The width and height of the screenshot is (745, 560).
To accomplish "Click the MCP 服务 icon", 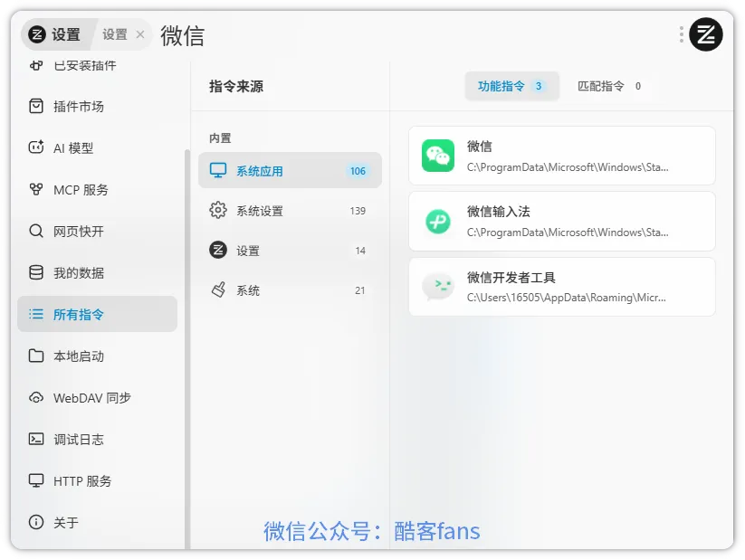I will point(36,189).
